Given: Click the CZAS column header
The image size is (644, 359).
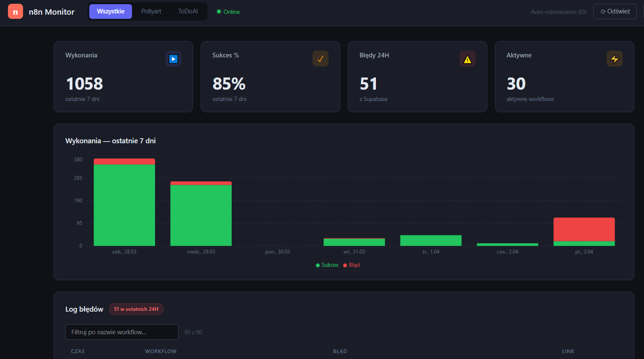Looking at the screenshot, I should point(78,351).
